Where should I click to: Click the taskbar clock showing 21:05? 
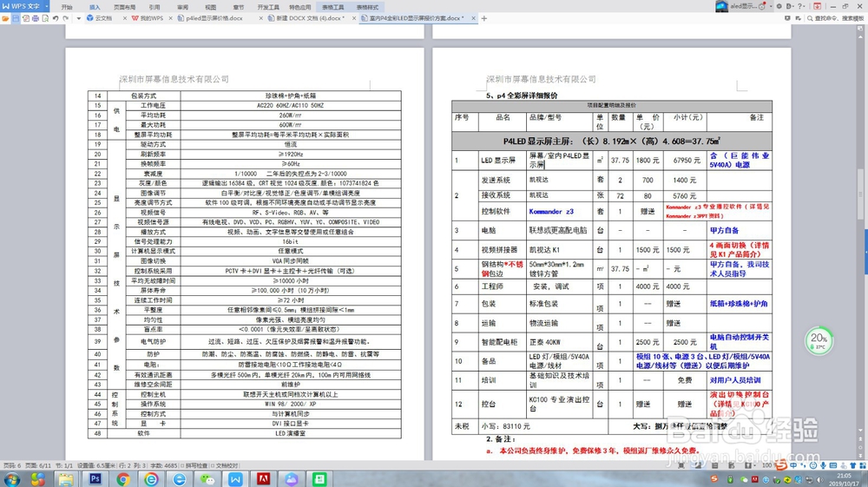(x=845, y=479)
